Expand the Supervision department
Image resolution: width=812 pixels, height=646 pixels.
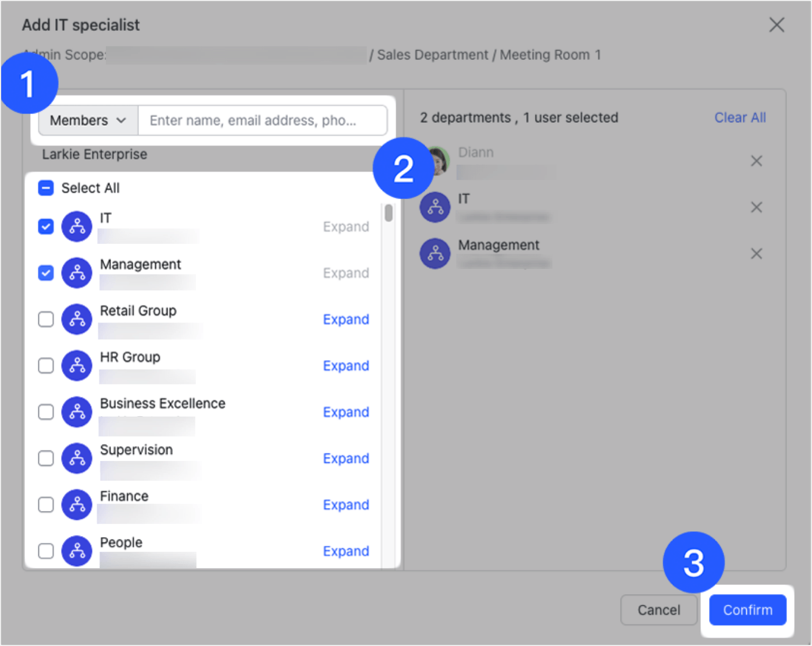346,458
